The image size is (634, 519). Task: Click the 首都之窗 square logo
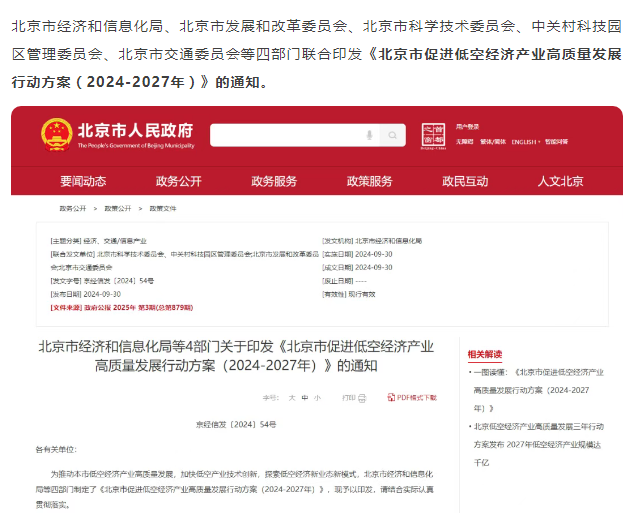[x=431, y=135]
